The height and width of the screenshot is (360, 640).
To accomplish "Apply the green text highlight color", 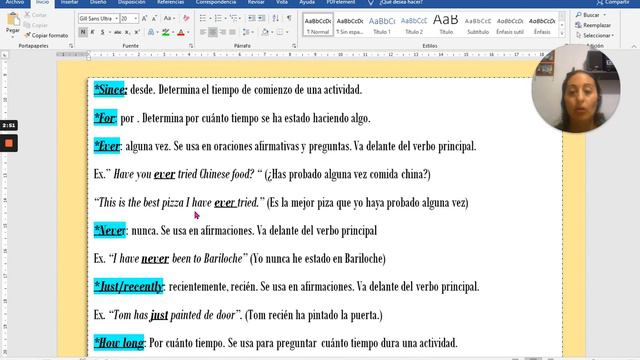I will click(x=165, y=32).
